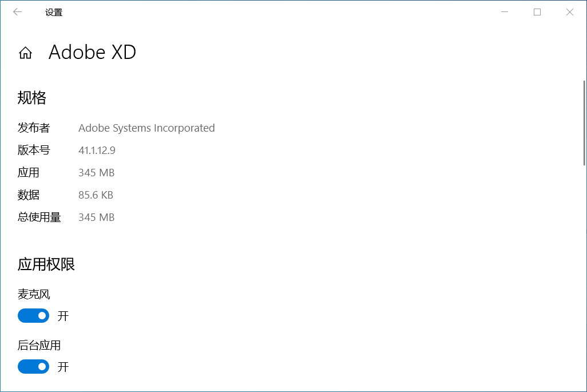Select the 应用权限 section heading
The height and width of the screenshot is (392, 587).
coord(46,264)
